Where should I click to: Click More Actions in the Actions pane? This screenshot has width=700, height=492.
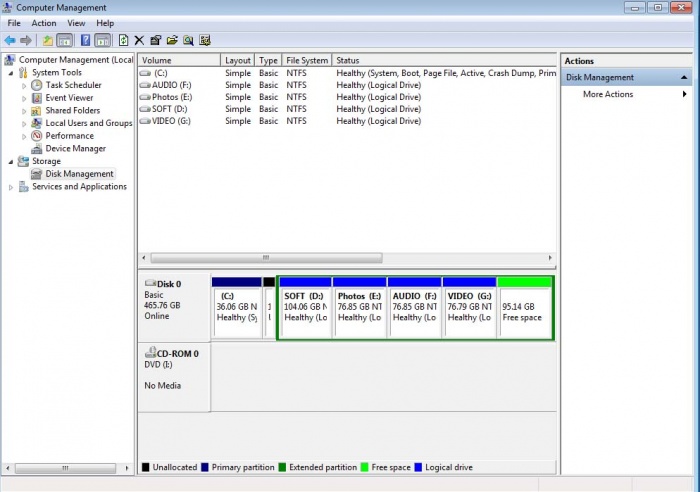[608, 94]
